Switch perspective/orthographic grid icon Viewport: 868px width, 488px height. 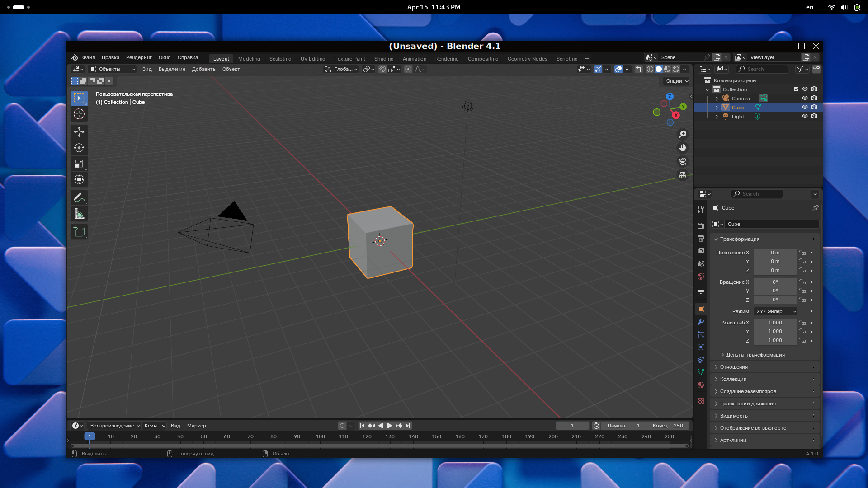click(x=683, y=175)
